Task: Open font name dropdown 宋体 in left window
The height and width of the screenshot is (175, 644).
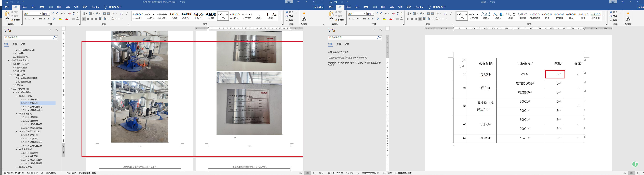Action: coord(41,14)
